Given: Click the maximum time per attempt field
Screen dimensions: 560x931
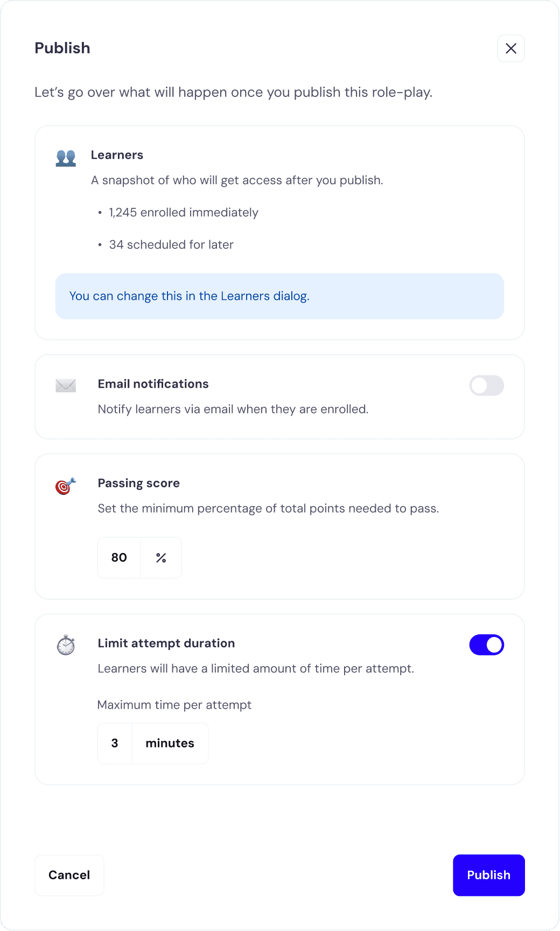Looking at the screenshot, I should pos(115,744).
